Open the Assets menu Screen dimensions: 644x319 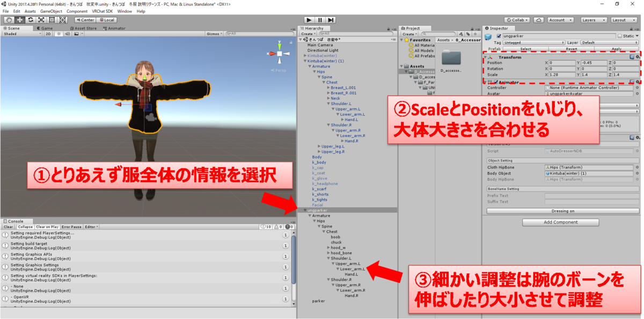[x=30, y=11]
